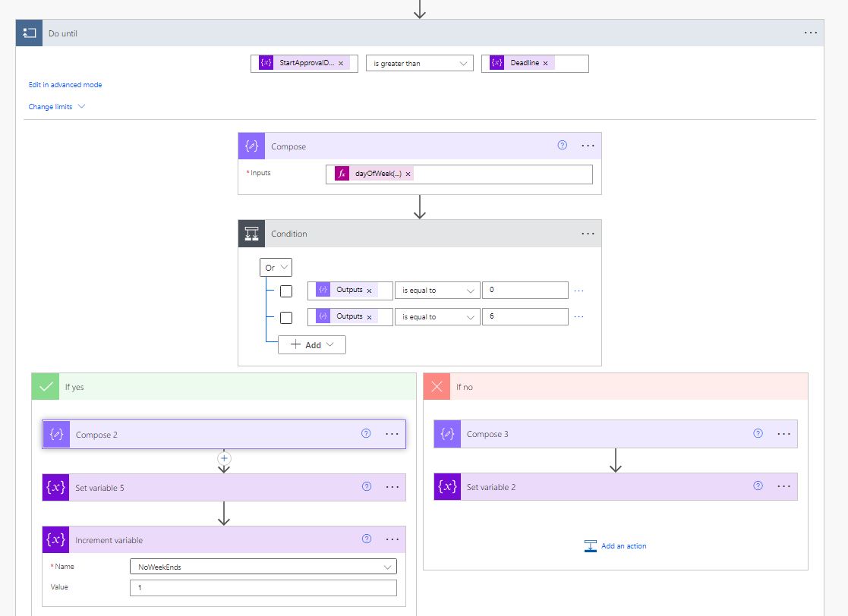Click the Set variable 2 action icon
Image resolution: width=848 pixels, height=616 pixels.
coord(447,486)
